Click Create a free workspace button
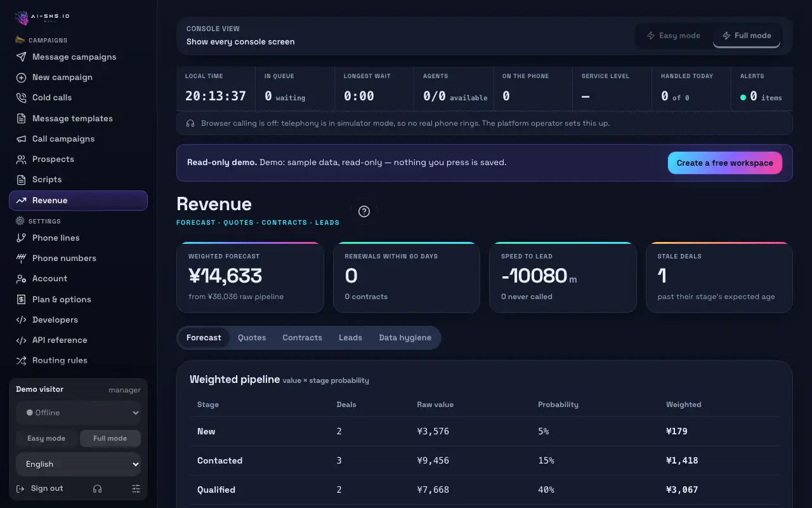This screenshot has height=508, width=812. point(725,163)
